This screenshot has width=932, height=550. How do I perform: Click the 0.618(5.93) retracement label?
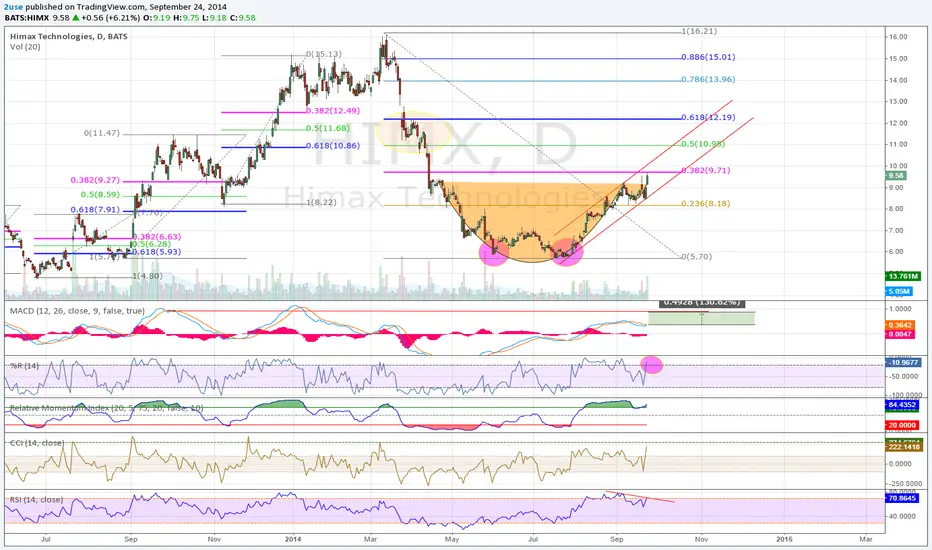click(x=156, y=252)
